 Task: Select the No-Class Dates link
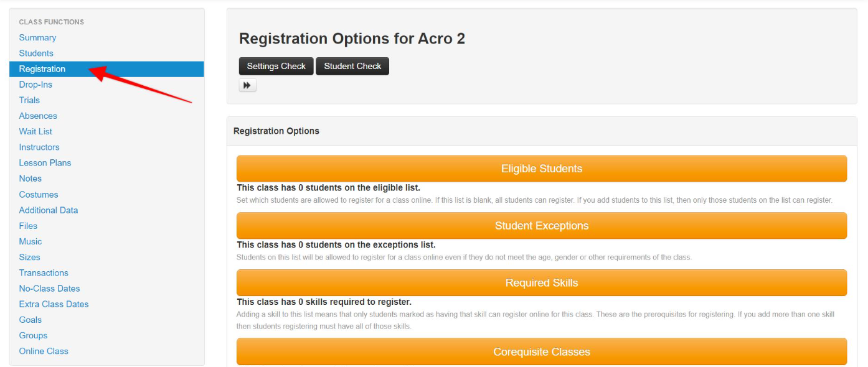[x=49, y=289]
